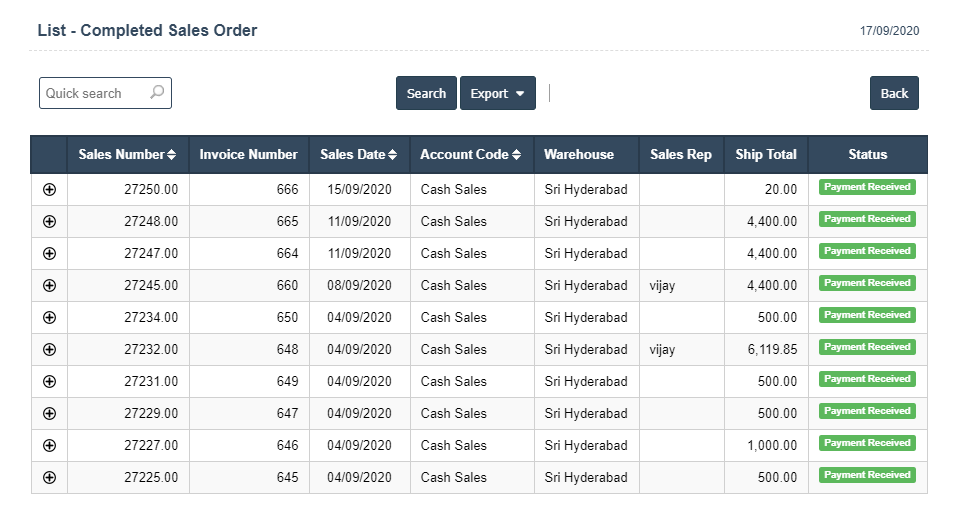Go back using the Back button
Screen dimensions: 960x509
894,93
